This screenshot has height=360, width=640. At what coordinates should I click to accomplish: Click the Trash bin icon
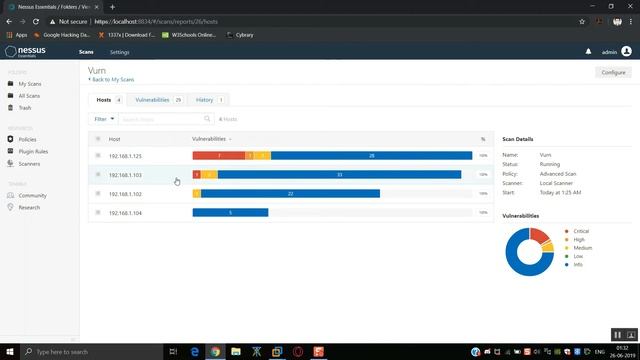click(x=11, y=108)
